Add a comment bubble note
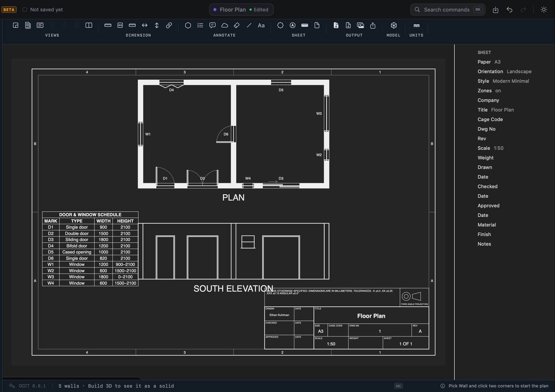 click(212, 25)
